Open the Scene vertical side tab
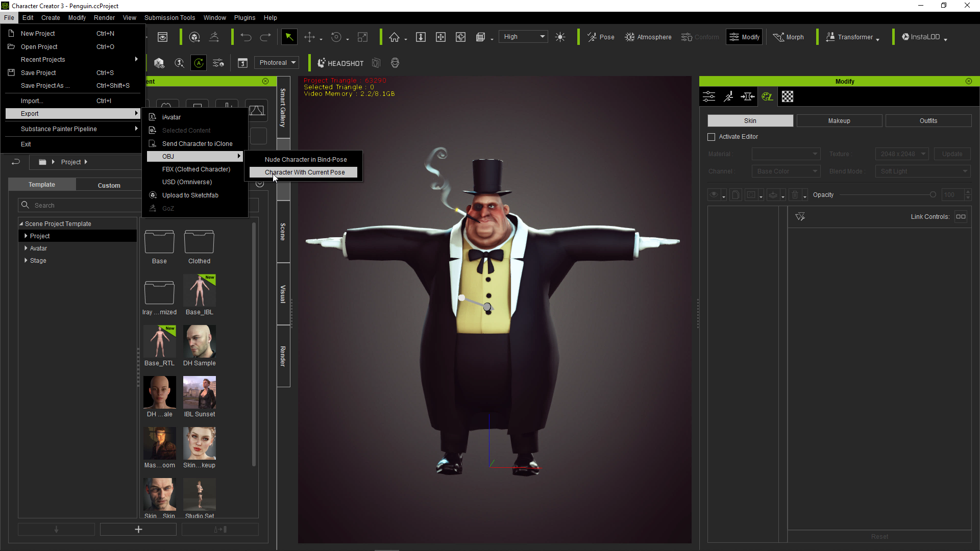980x551 pixels. 283,232
